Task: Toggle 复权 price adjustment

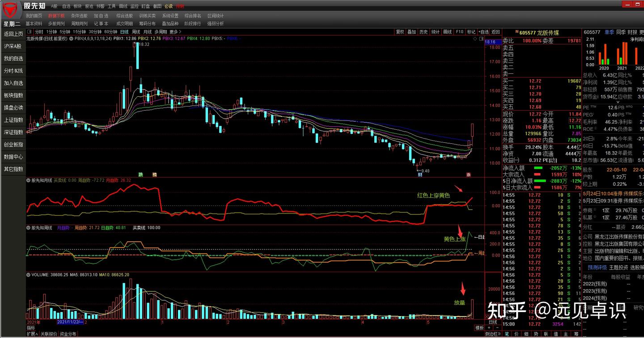Action: tap(400, 32)
